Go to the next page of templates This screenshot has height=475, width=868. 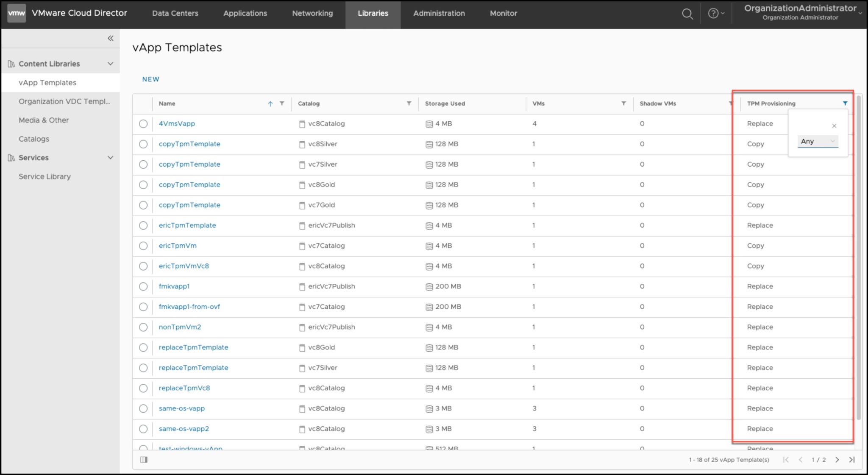pos(837,459)
